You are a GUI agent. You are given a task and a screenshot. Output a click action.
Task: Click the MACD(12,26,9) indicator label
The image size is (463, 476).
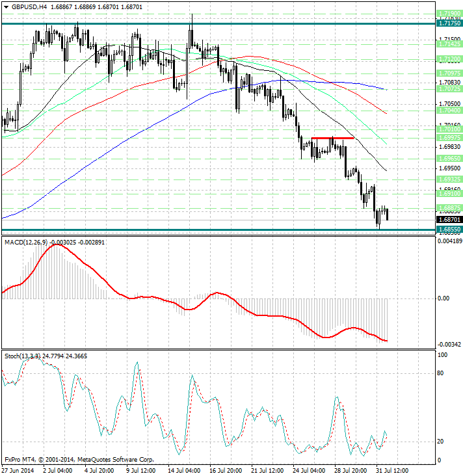pos(26,243)
